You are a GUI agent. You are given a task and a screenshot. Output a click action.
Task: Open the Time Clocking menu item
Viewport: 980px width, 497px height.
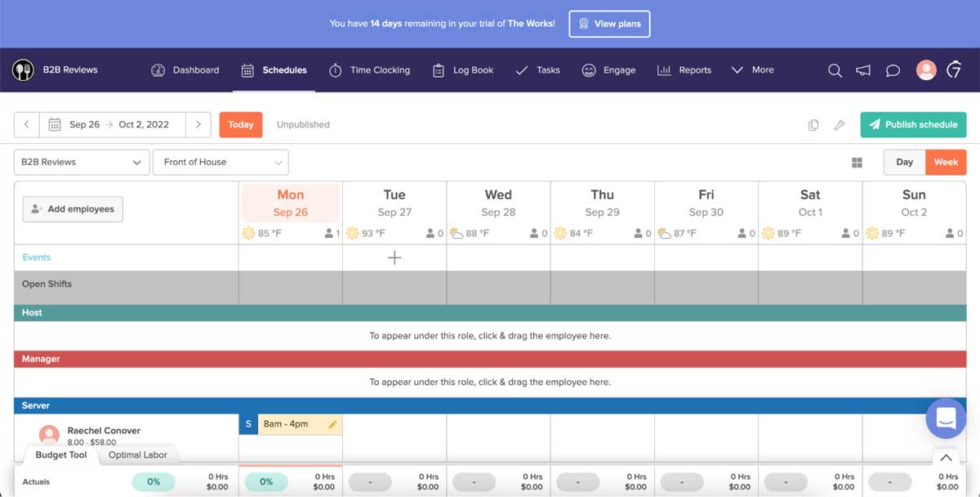[x=370, y=70]
